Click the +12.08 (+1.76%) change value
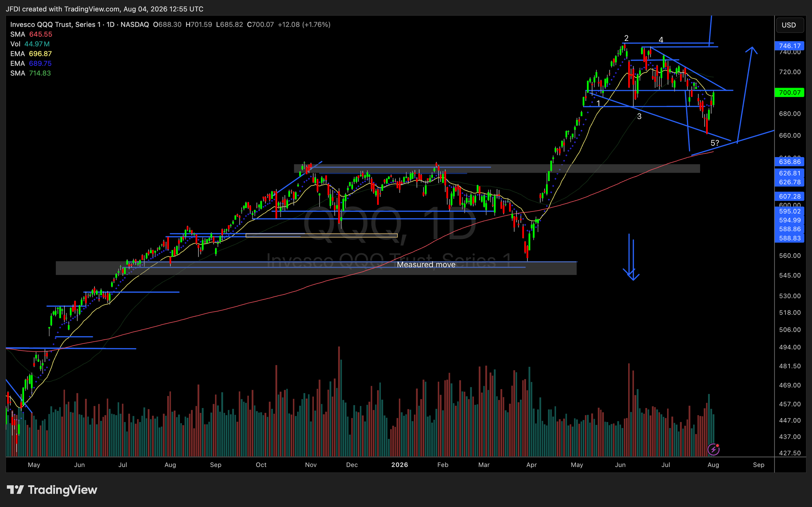This screenshot has width=812, height=507. pos(304,24)
